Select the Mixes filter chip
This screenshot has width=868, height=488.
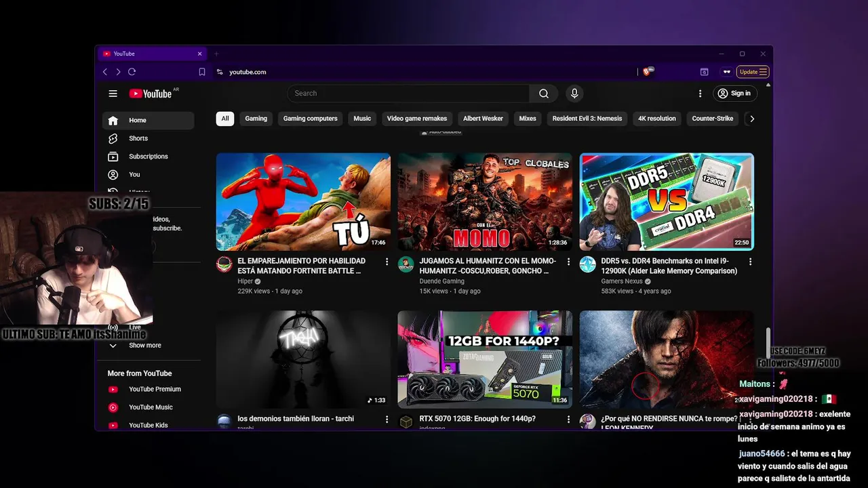pyautogui.click(x=528, y=119)
